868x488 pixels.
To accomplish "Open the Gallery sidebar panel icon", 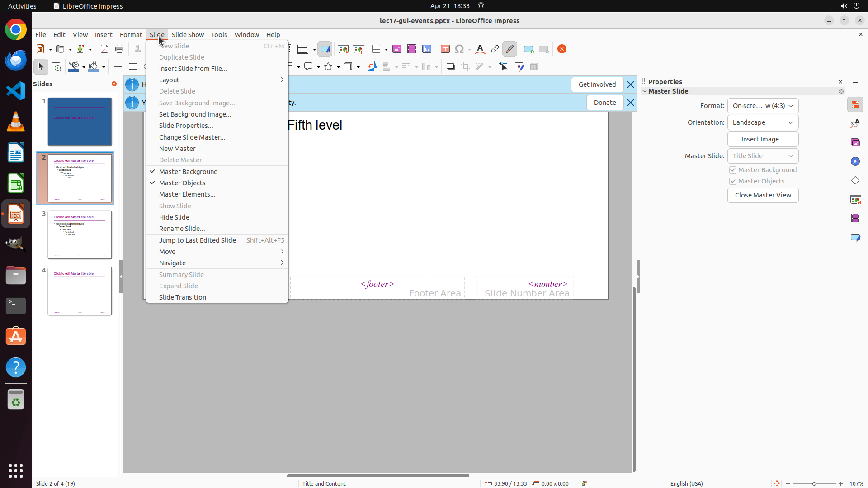I will coord(855,143).
